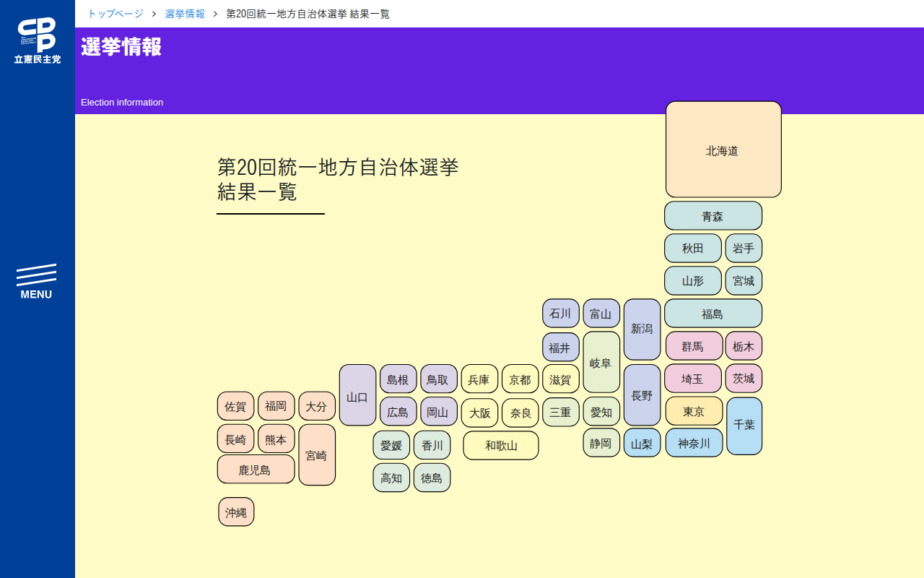Click 福岡 in Kyushu group

pyautogui.click(x=276, y=406)
